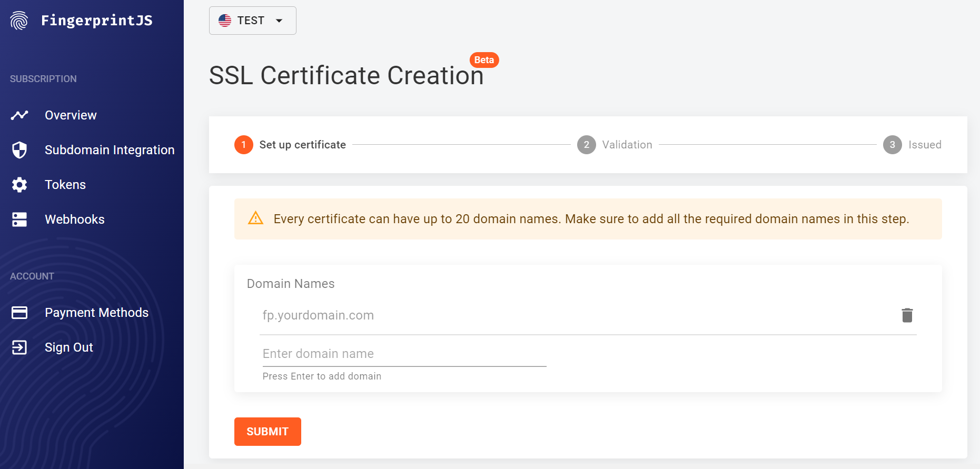980x469 pixels.
Task: Click the warning triangle icon in the alert
Action: pyautogui.click(x=255, y=218)
